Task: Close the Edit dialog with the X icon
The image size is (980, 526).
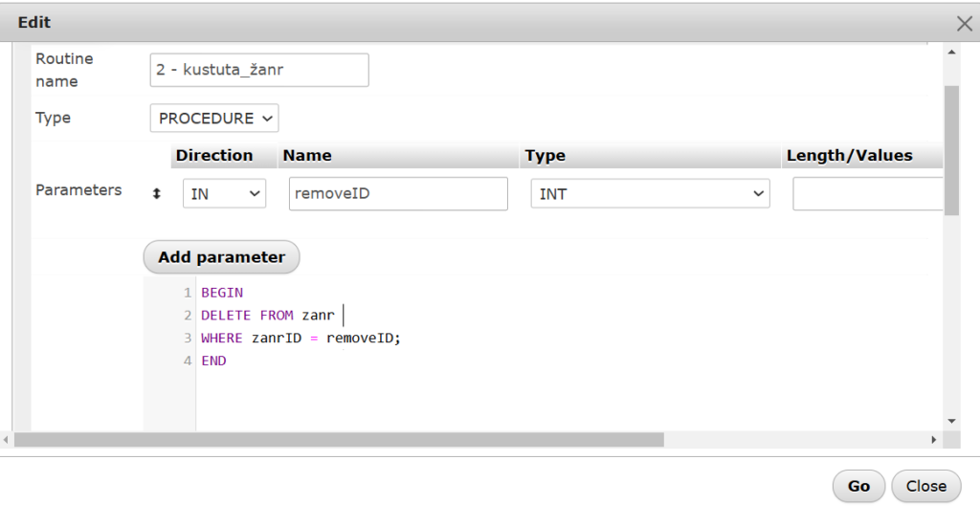Action: [964, 24]
